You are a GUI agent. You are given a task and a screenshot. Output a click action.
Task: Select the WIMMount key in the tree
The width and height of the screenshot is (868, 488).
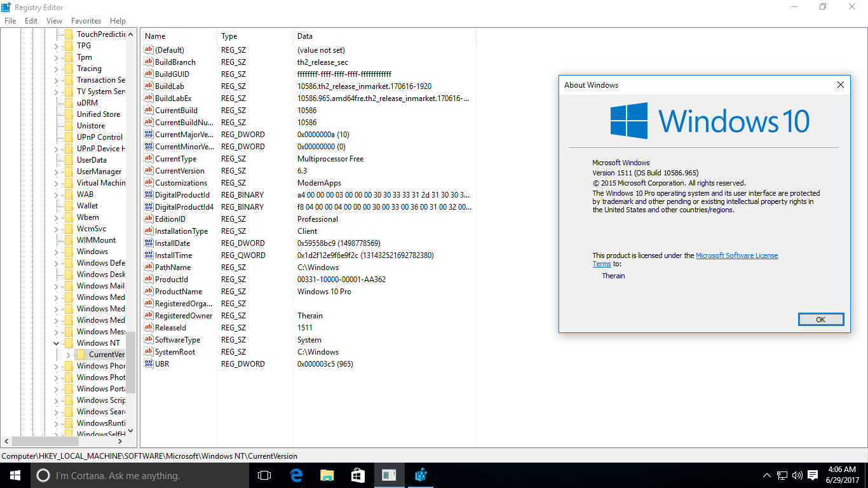97,240
